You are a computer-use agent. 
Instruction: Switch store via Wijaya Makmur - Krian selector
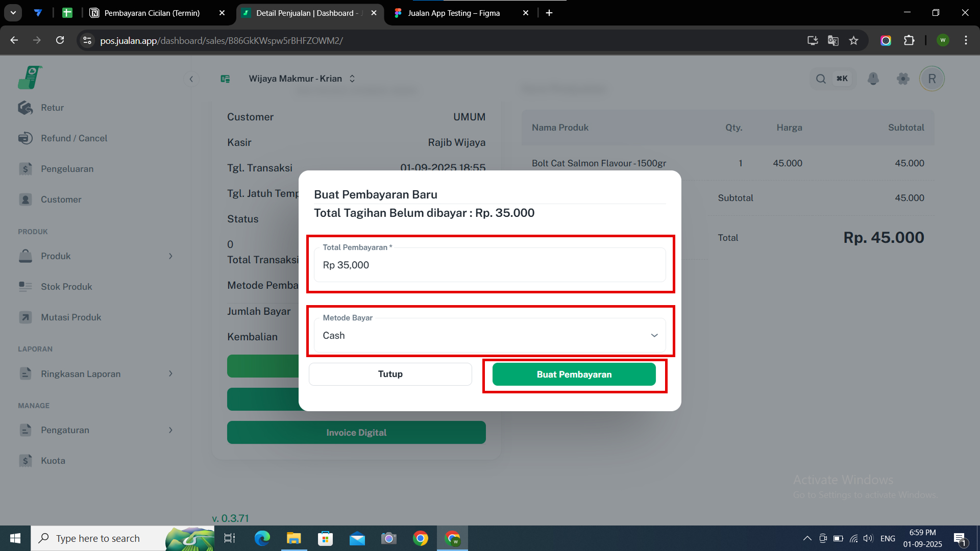coord(301,79)
